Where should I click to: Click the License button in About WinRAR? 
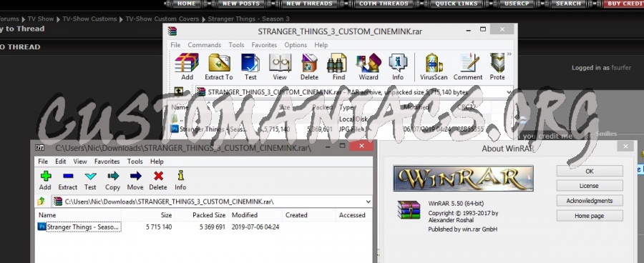point(590,186)
